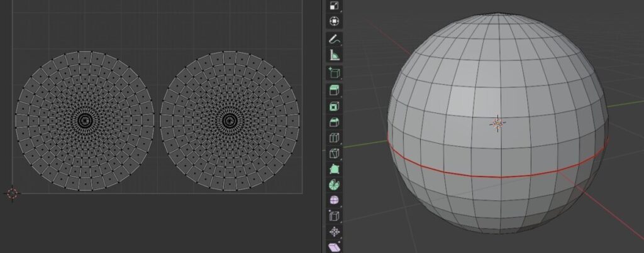Select the Add Cube tool
The image size is (644, 253).
pyautogui.click(x=335, y=73)
